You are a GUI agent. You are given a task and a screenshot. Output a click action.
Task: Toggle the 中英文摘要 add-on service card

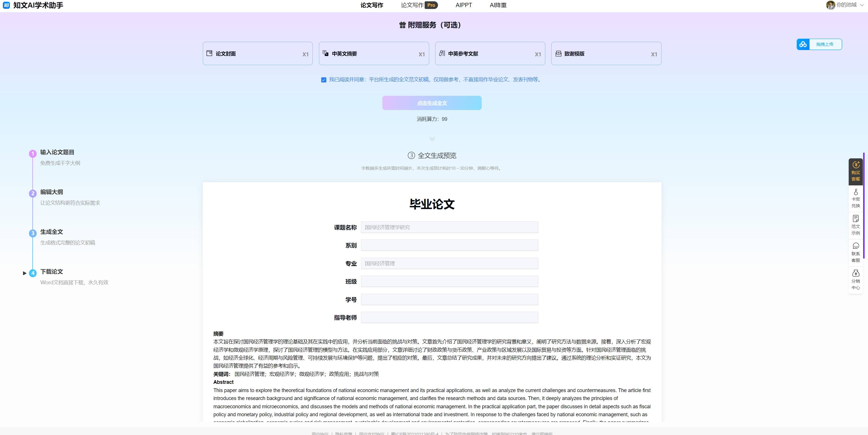[x=374, y=54]
